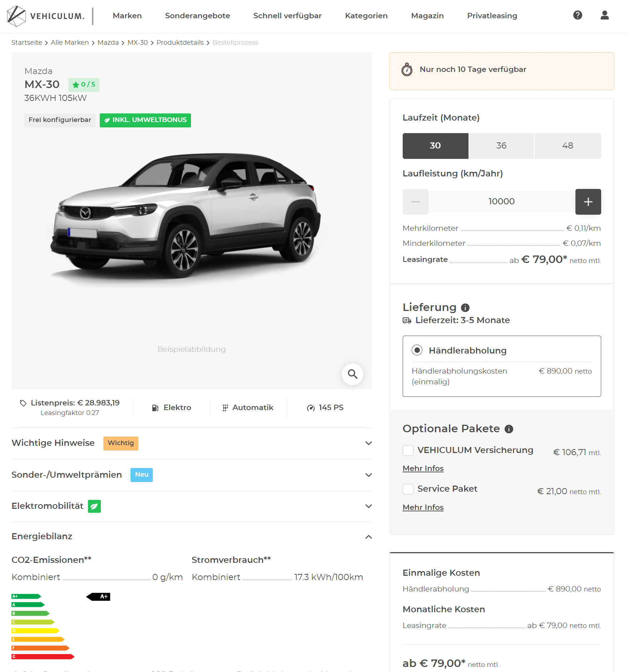628x672 pixels.
Task: Go to MX-30 breadcrumb
Action: coord(138,43)
